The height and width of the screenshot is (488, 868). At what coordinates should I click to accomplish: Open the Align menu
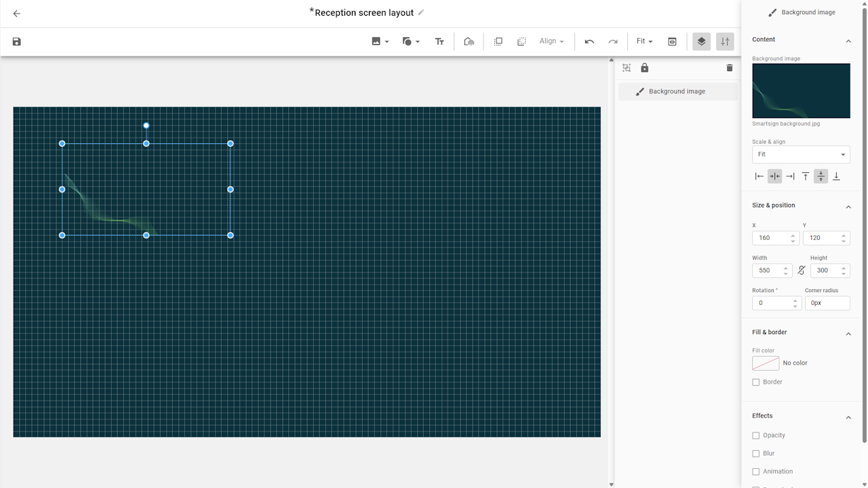coord(551,42)
